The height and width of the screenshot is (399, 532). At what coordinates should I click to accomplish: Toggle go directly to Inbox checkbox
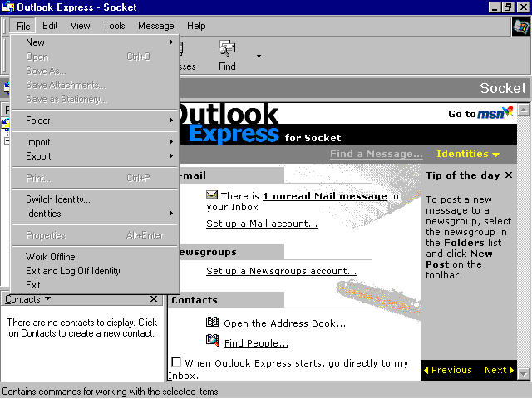click(176, 362)
